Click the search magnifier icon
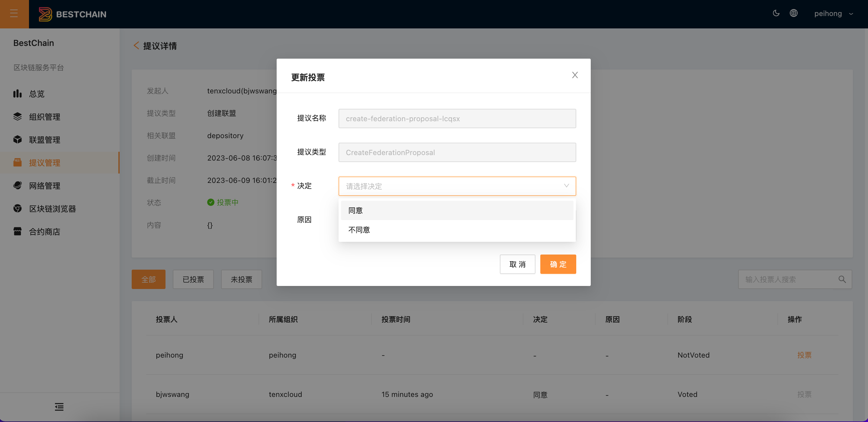Image resolution: width=868 pixels, height=422 pixels. 842,279
